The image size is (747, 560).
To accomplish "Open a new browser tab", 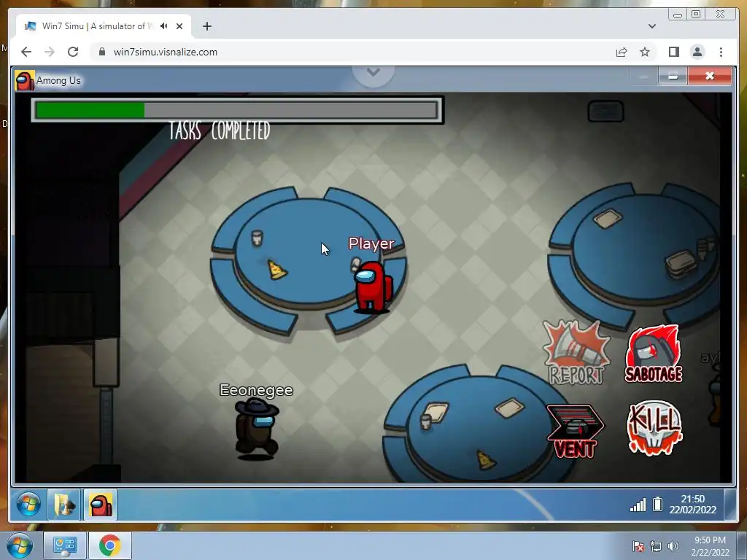I will [x=206, y=26].
